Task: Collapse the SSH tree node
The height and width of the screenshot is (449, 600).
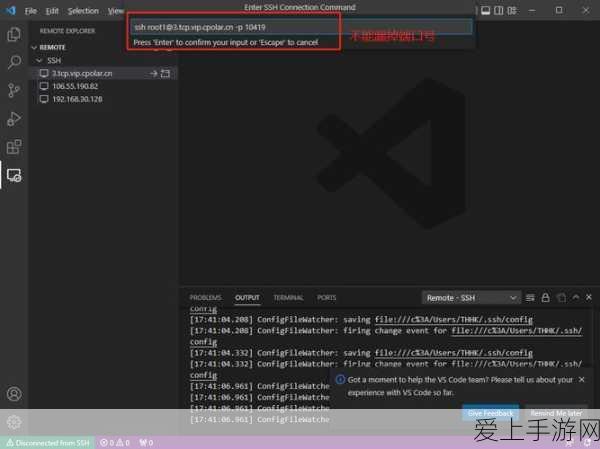Action: 39,60
